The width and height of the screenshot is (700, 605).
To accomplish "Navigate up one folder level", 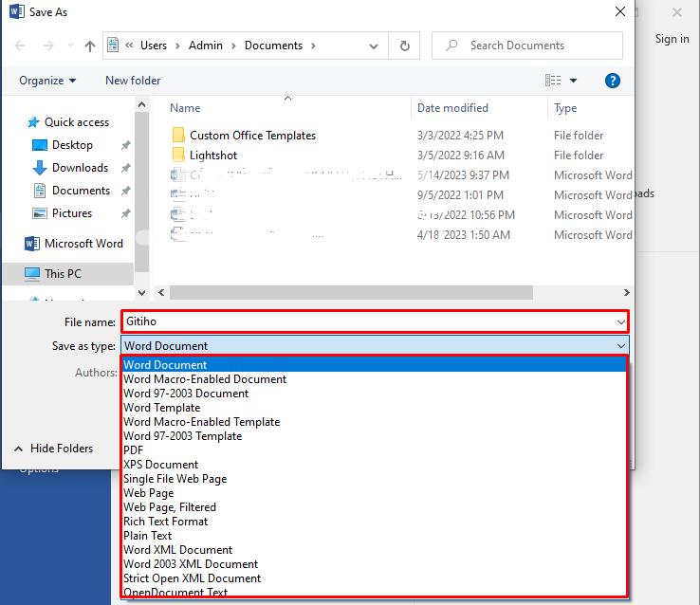I will point(90,46).
